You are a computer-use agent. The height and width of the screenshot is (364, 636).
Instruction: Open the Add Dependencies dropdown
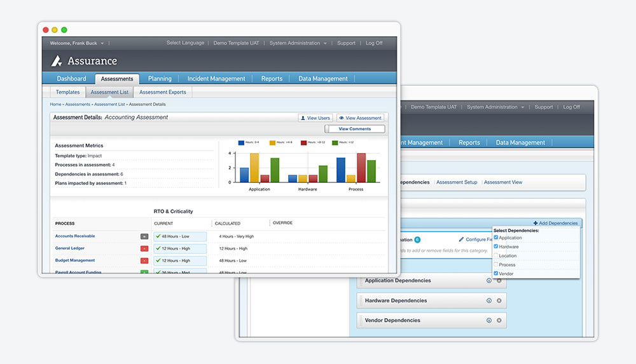click(x=555, y=223)
